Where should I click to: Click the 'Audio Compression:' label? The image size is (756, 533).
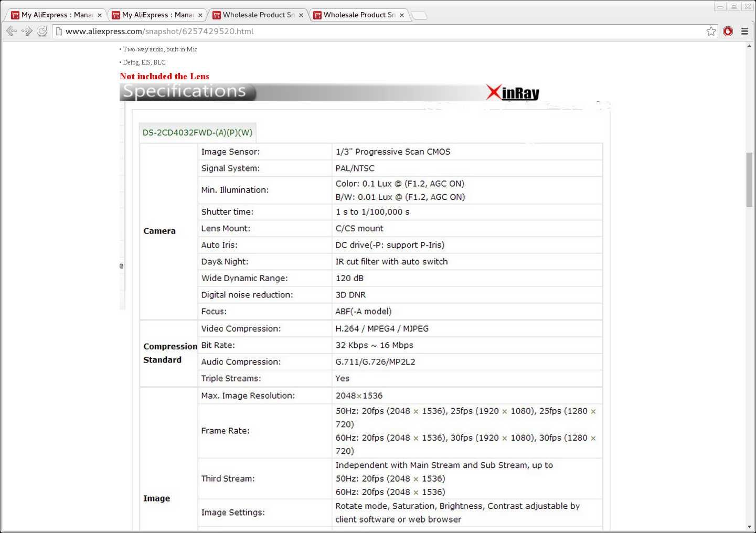pyautogui.click(x=241, y=362)
